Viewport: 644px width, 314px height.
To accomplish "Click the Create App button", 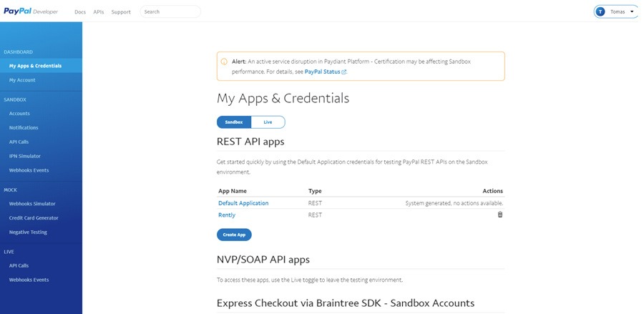I will click(x=234, y=235).
